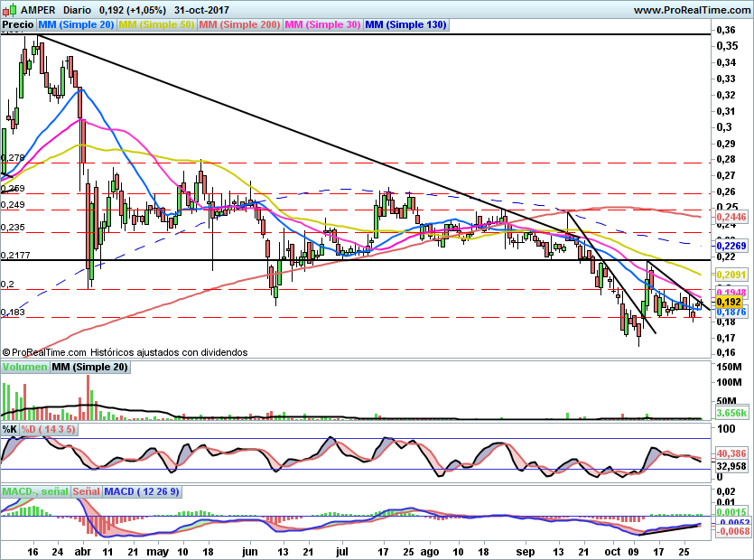Select the blue MM (Simple 20) label
Screen dimensions: 754x560
coord(76,25)
